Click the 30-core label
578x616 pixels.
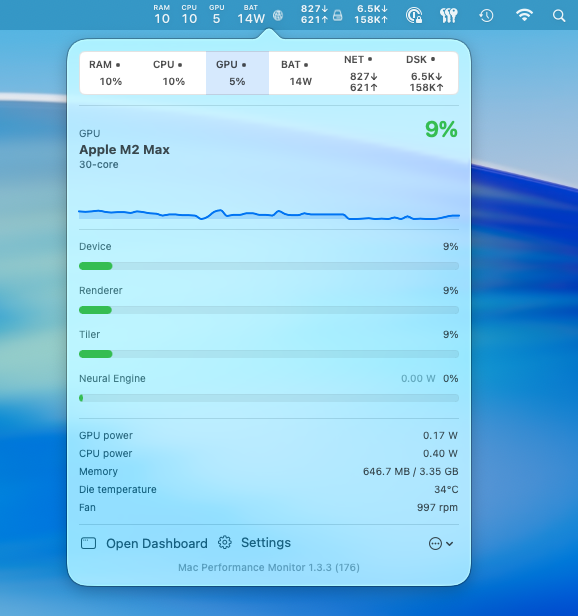99,165
